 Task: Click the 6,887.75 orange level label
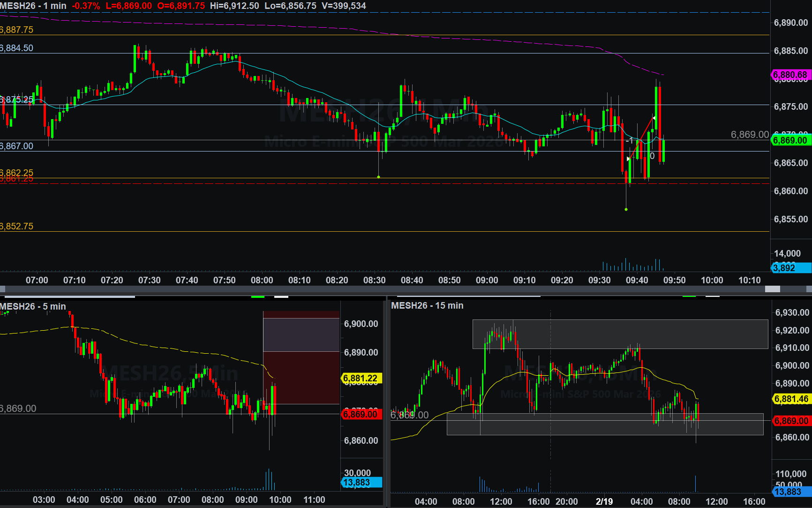pos(17,30)
